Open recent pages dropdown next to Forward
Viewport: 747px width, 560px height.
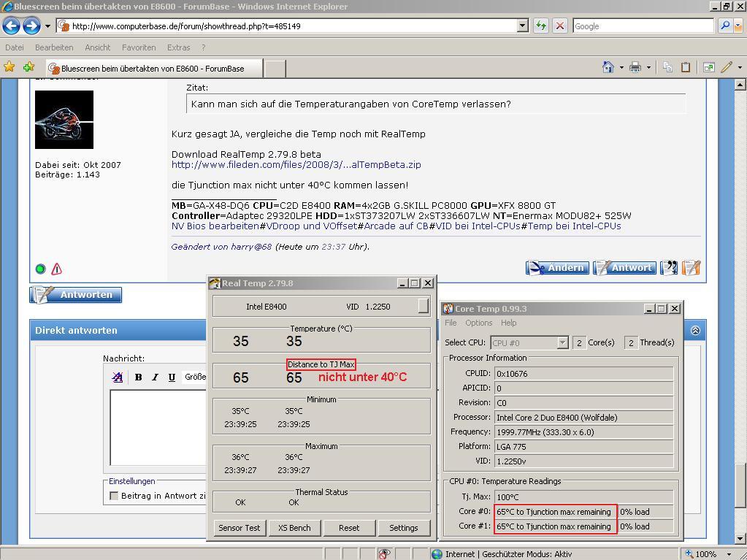(x=47, y=26)
